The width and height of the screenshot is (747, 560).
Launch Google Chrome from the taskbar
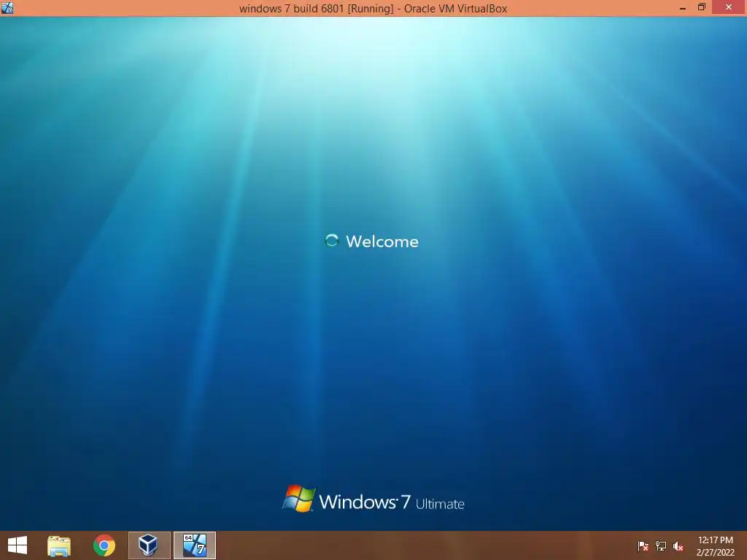click(x=104, y=545)
